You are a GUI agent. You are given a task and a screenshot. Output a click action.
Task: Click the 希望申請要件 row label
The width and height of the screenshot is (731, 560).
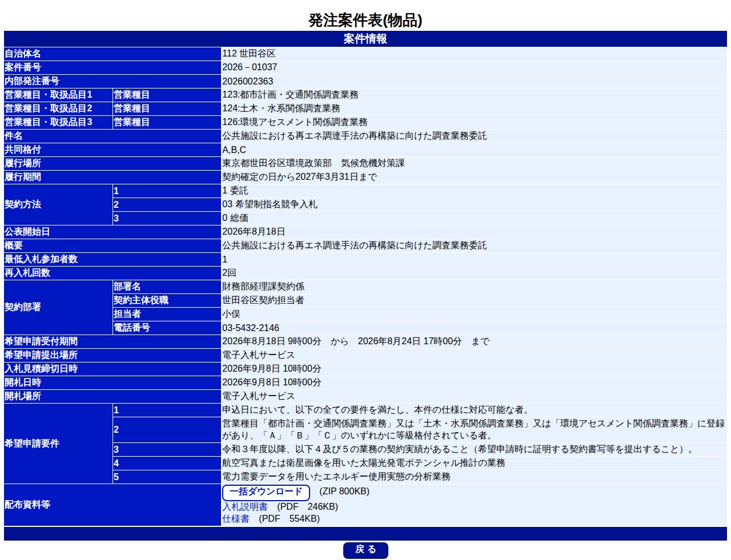[32, 444]
